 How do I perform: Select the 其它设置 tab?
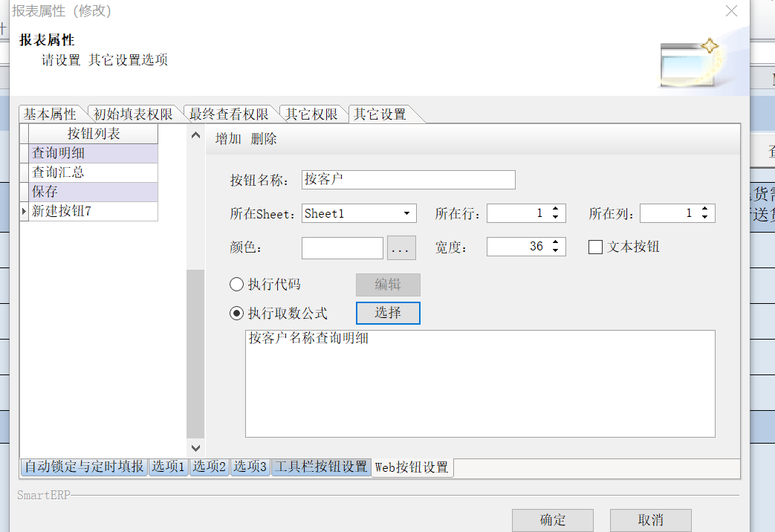pyautogui.click(x=380, y=114)
